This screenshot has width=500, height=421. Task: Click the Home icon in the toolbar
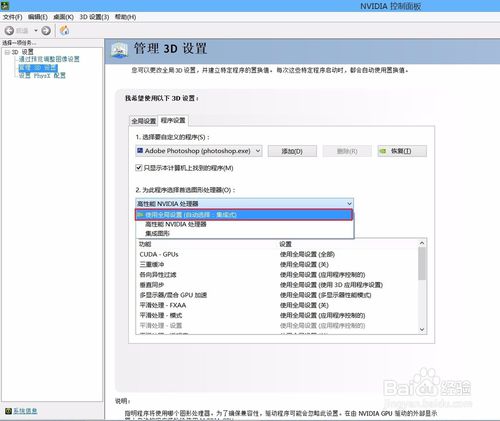[64, 31]
